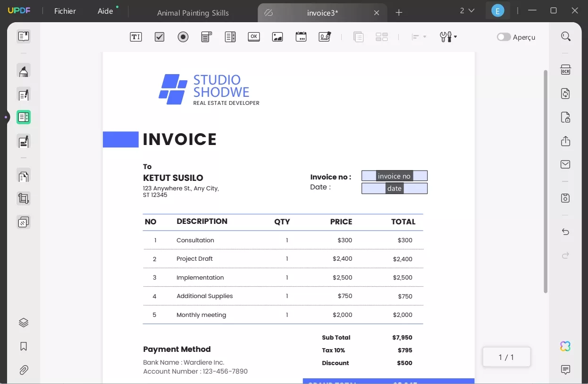Open the Aide menu
Image resolution: width=588 pixels, height=384 pixels.
pos(105,11)
